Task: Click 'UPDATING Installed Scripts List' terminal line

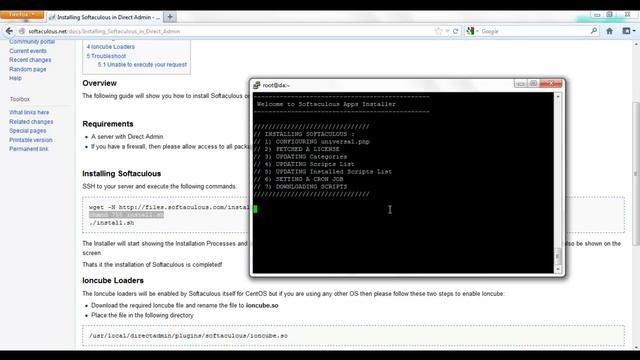Action: 322,171
